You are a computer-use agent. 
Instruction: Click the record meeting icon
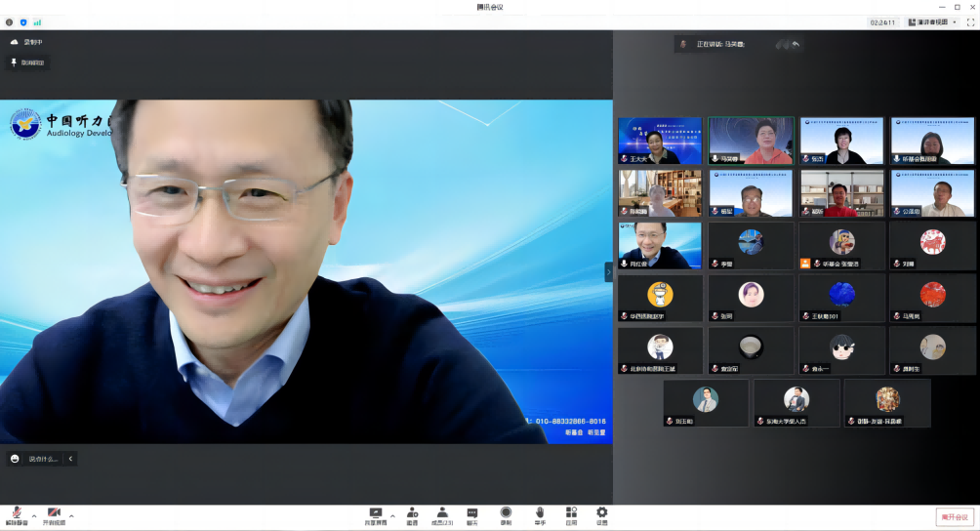pos(506,513)
